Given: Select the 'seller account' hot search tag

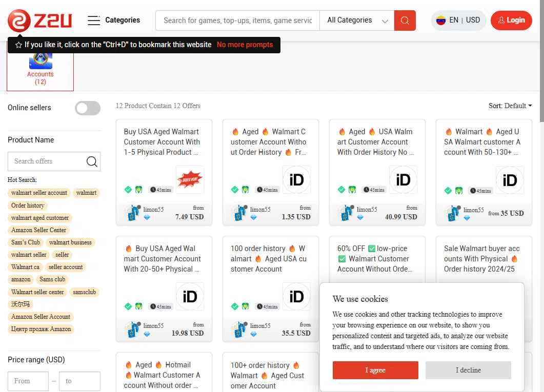Looking at the screenshot, I should click(66, 267).
